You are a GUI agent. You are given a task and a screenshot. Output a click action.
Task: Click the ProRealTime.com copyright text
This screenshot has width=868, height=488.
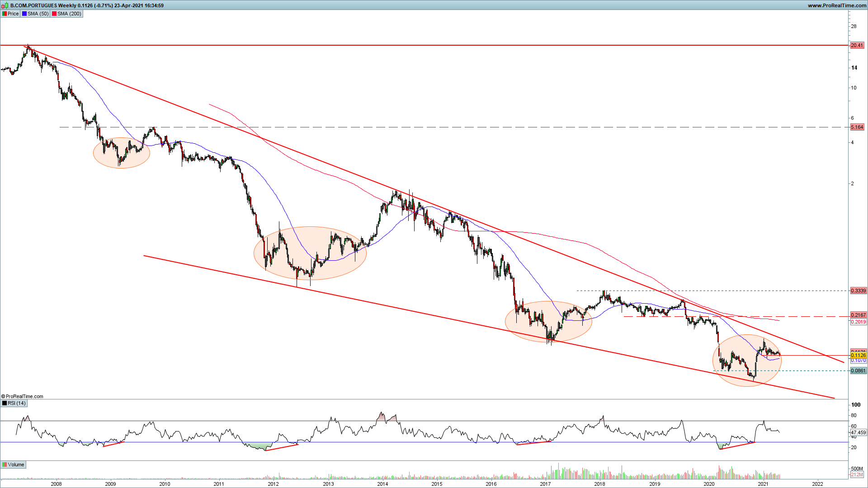point(23,396)
